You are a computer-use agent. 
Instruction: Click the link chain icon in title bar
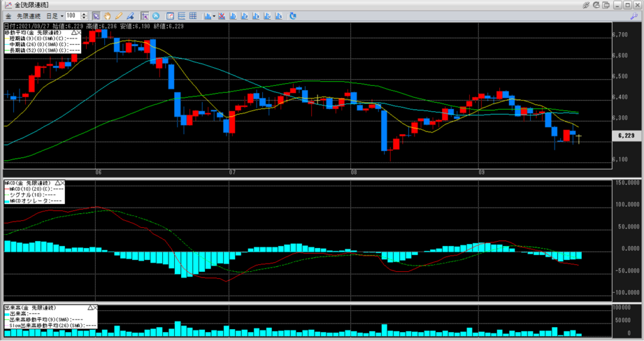click(x=586, y=5)
